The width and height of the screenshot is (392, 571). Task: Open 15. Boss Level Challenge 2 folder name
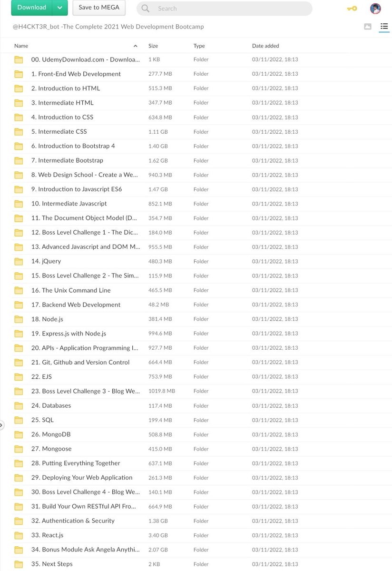tap(85, 276)
